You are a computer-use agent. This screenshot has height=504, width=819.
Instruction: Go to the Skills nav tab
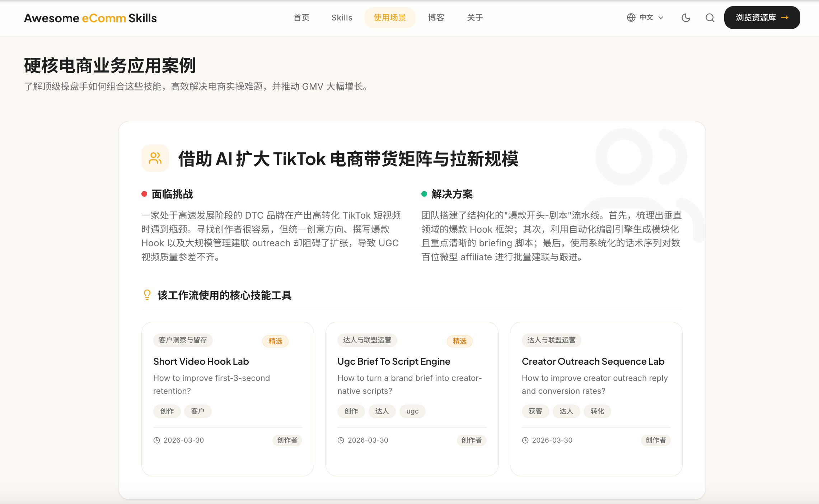(x=342, y=18)
